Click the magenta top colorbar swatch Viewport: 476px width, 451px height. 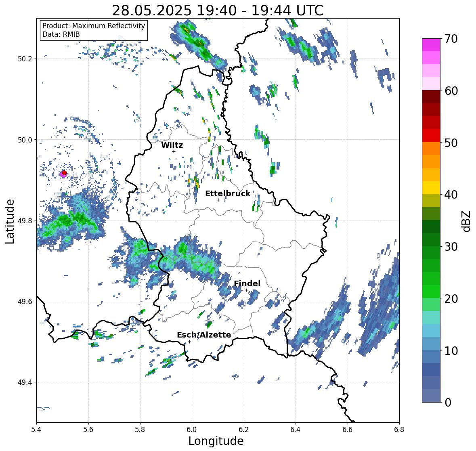click(431, 45)
